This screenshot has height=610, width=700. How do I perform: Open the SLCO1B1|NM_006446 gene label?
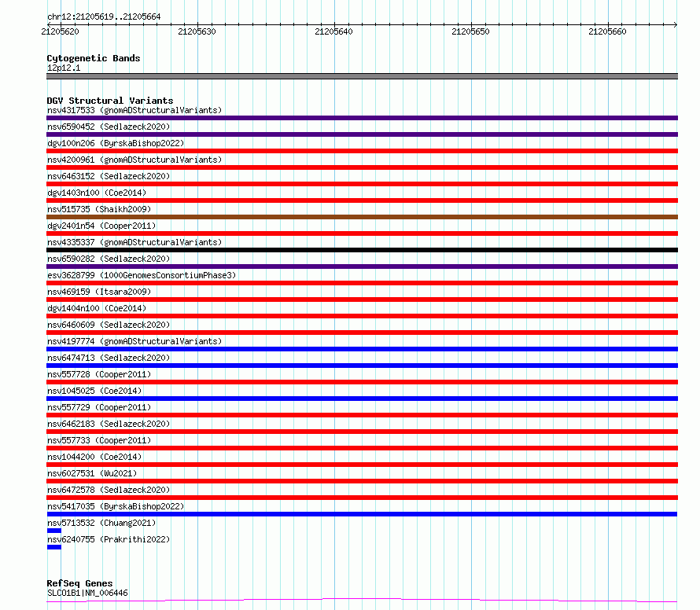pyautogui.click(x=87, y=593)
